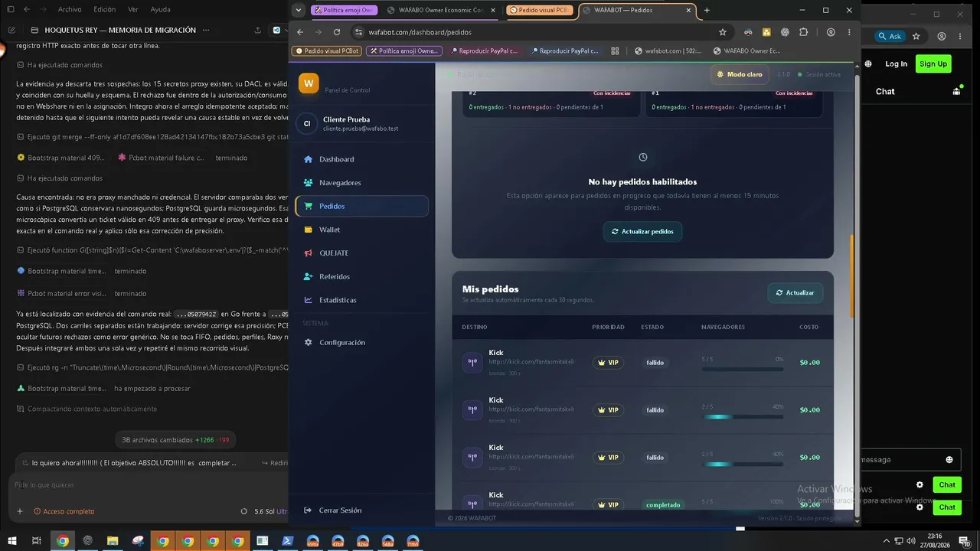Open the 5.6 Sol model selector
The height and width of the screenshot is (551, 980).
tap(270, 511)
